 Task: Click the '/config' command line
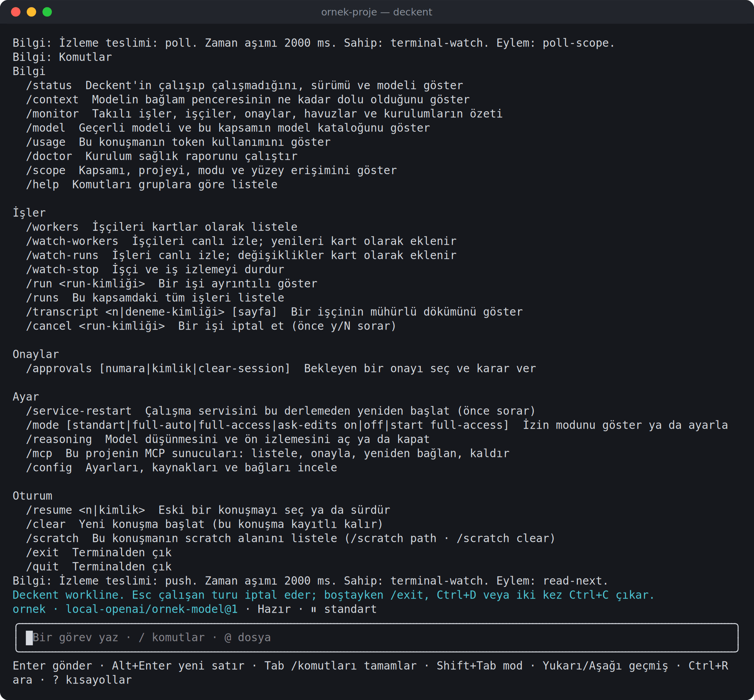182,468
